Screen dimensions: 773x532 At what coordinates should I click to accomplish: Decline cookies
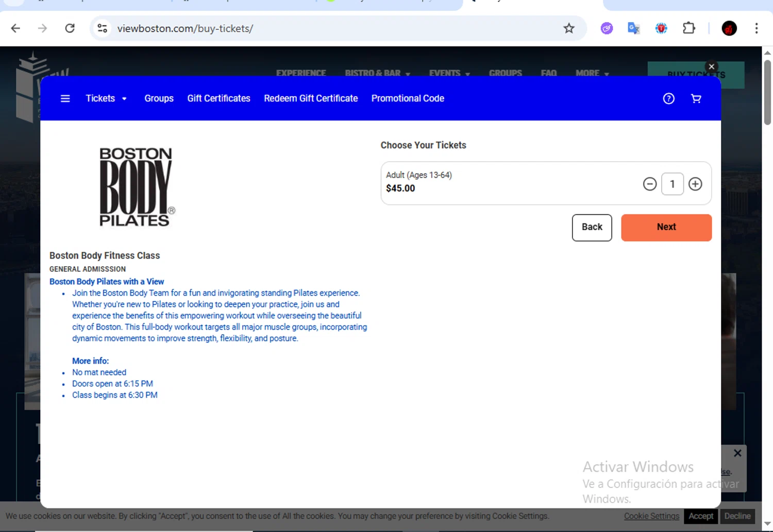pos(737,516)
